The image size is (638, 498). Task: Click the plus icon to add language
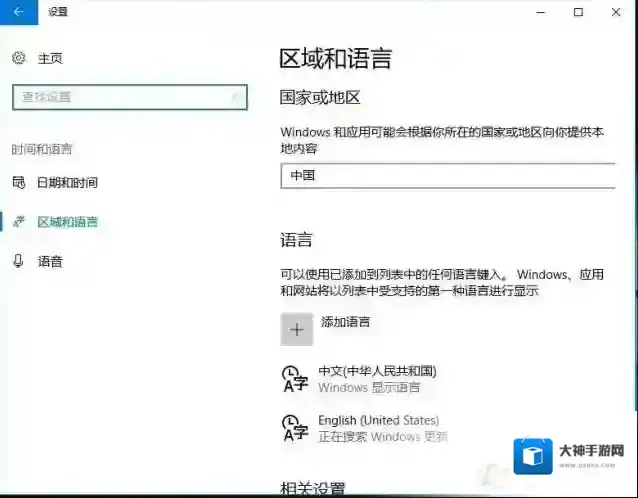click(297, 329)
